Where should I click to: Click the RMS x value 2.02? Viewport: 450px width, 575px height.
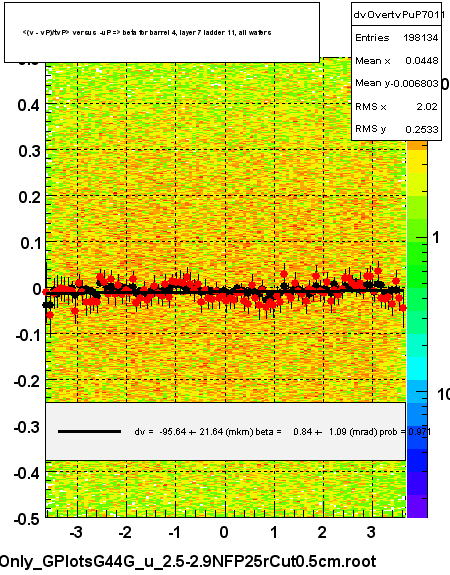[427, 106]
